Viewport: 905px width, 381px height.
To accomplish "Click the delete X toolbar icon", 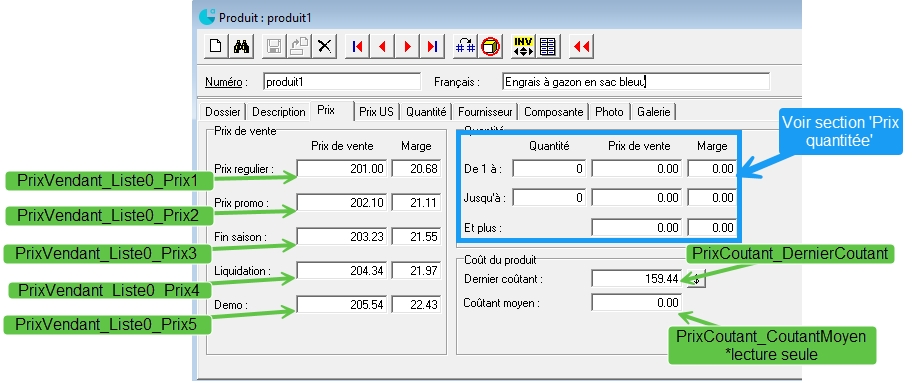I will pos(324,47).
